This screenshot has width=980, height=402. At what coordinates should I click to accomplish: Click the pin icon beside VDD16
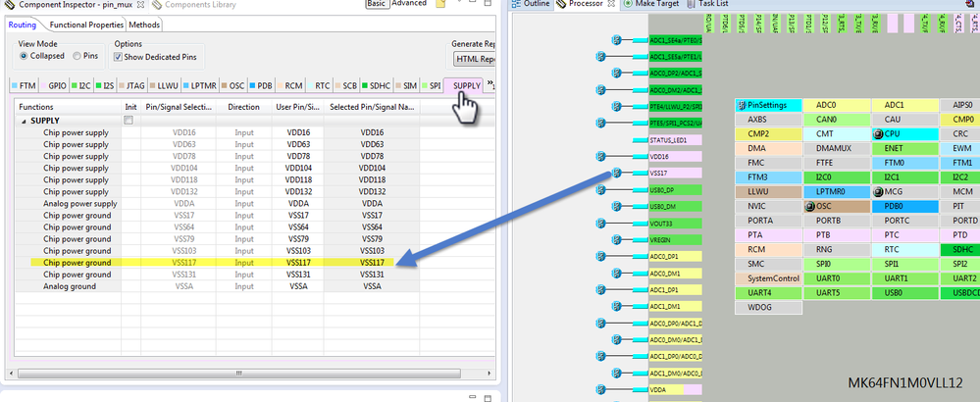pos(600,156)
